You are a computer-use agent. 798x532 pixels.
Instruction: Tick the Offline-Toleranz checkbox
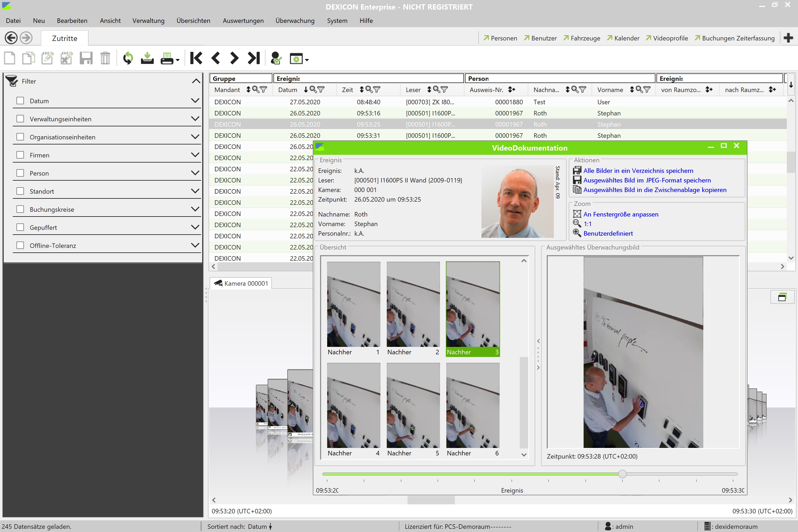pyautogui.click(x=20, y=245)
